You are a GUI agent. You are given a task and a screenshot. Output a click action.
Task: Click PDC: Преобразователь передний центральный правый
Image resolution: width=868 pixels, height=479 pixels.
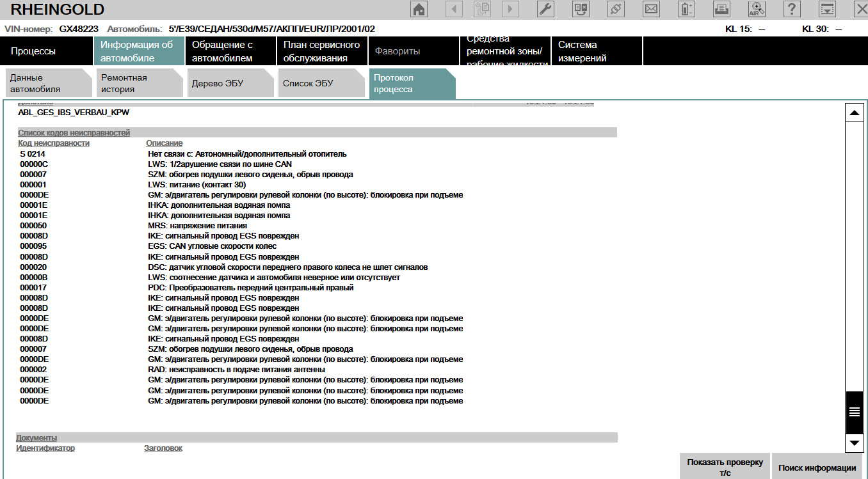pos(251,287)
